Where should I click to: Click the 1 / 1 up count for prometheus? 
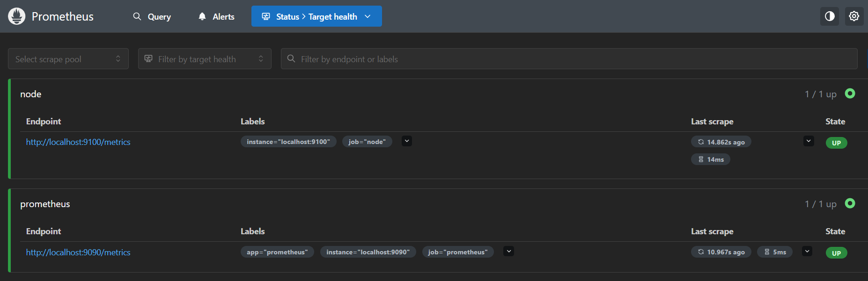coord(821,204)
